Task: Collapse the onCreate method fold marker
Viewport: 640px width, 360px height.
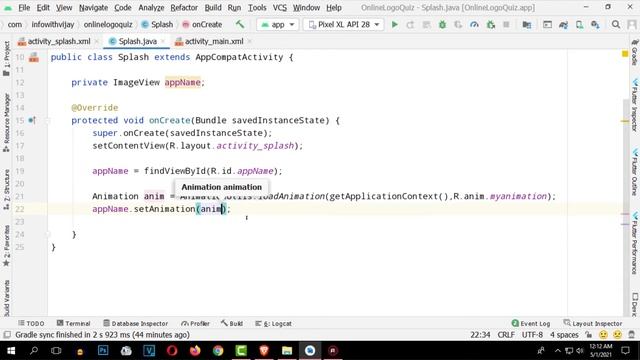Action: point(47,120)
